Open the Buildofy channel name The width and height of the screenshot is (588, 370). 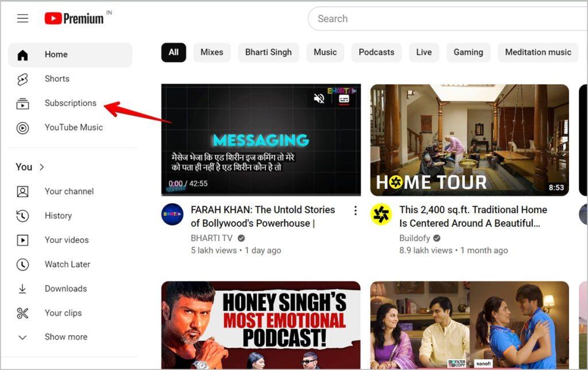click(415, 238)
